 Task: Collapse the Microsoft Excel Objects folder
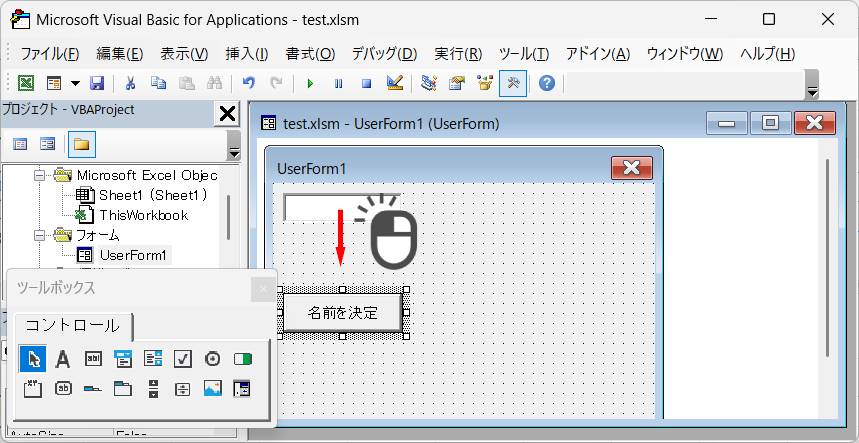coord(39,176)
